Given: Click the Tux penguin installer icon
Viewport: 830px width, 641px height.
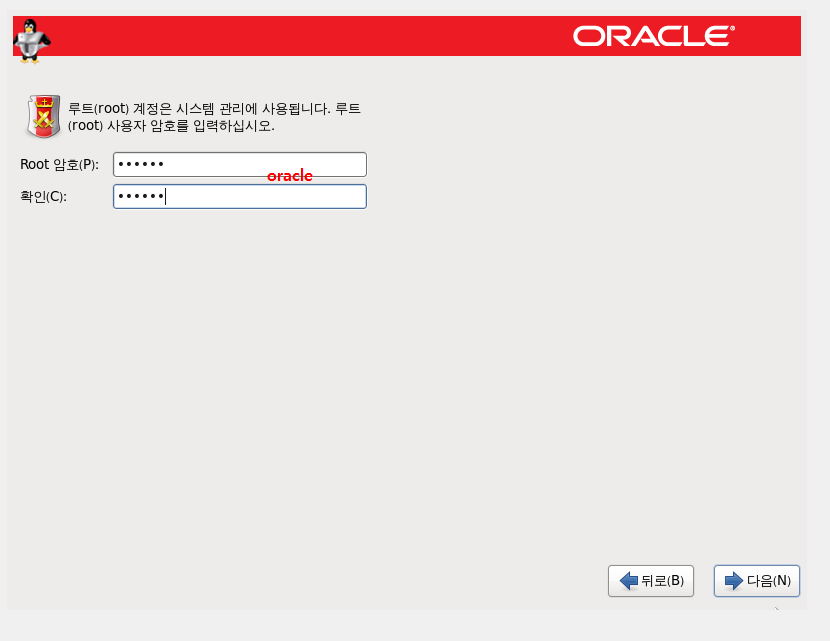Looking at the screenshot, I should point(32,41).
